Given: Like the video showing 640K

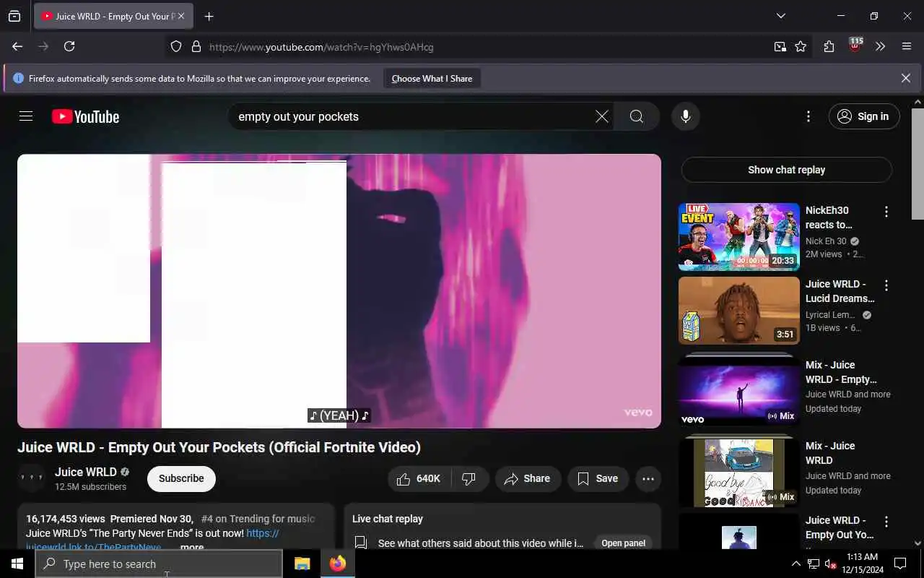Looking at the screenshot, I should tap(419, 478).
